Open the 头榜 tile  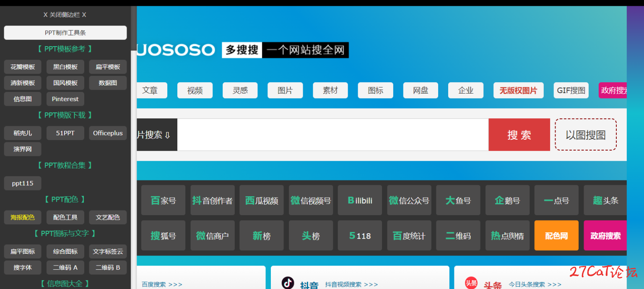(x=311, y=235)
